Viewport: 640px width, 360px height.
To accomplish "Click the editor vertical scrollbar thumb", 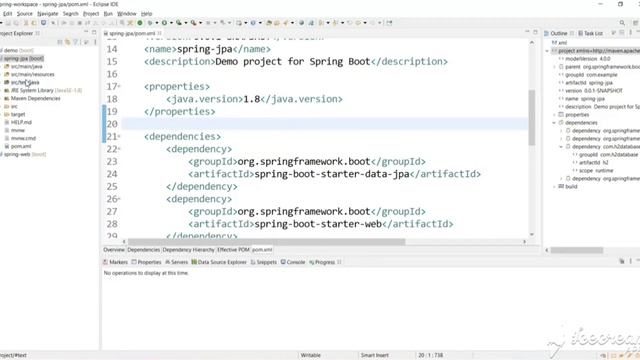I will pos(531,118).
